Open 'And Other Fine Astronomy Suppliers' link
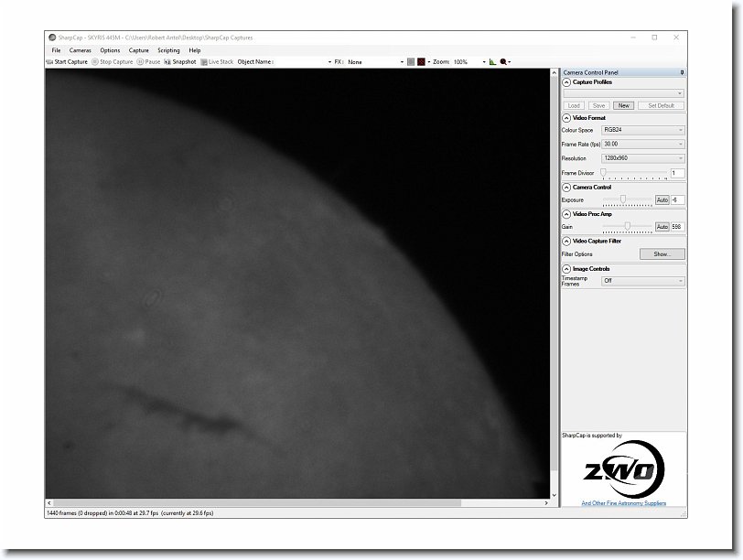 (624, 503)
